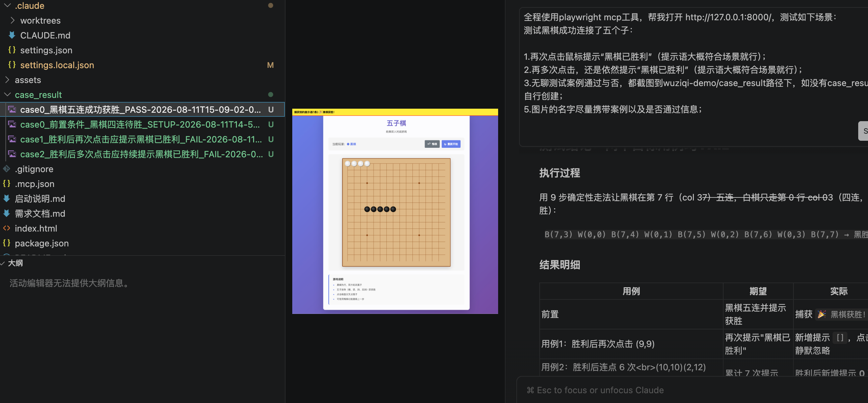Open CLAUDE.md in the explorer

click(45, 35)
